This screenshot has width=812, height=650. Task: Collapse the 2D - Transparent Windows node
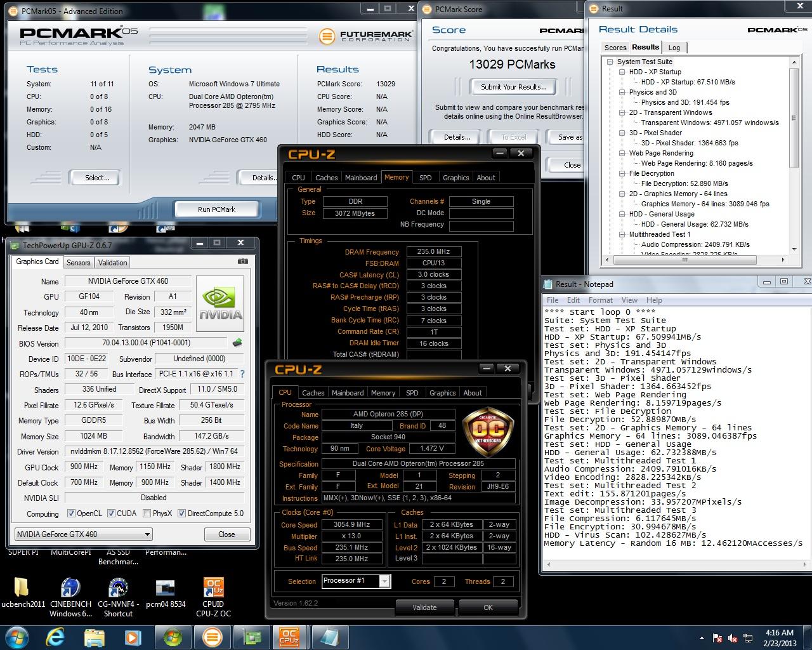(622, 112)
